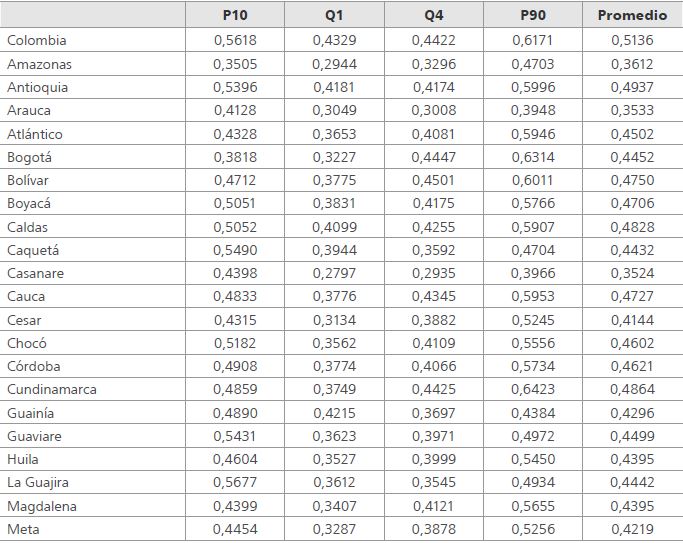
Task: Click Casanare's Q1 value 0,2797
Action: pos(334,273)
